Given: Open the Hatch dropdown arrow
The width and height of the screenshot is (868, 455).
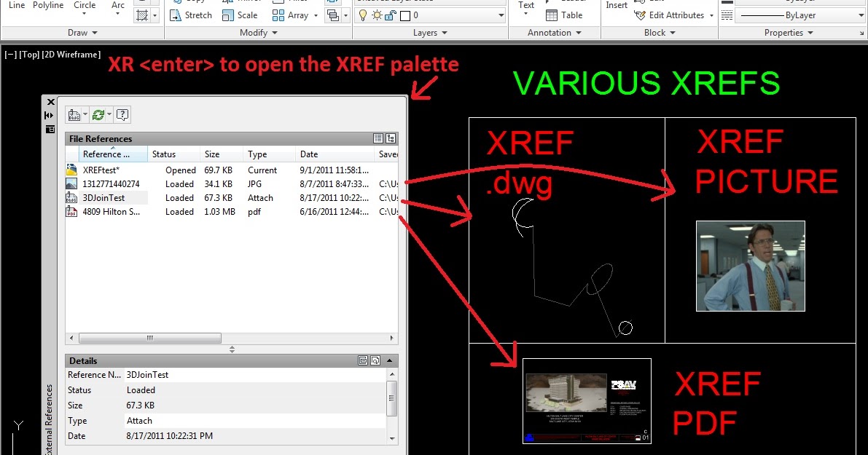Looking at the screenshot, I should coord(155,15).
